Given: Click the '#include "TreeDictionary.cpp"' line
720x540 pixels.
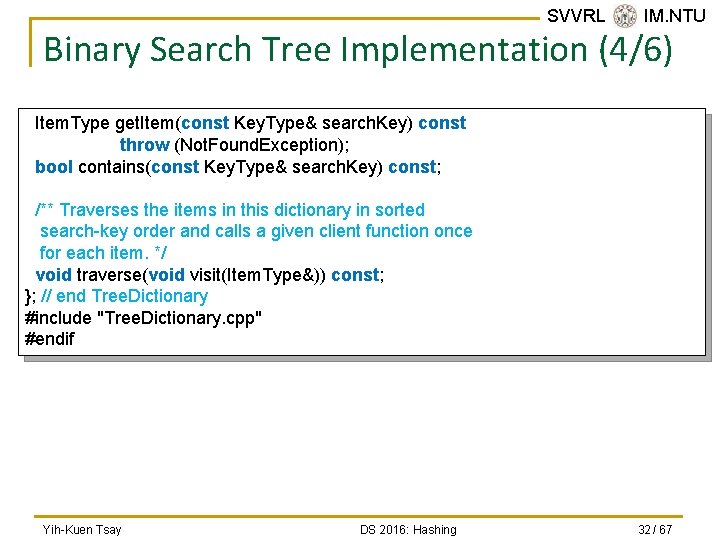Looking at the screenshot, I should coord(143,318).
